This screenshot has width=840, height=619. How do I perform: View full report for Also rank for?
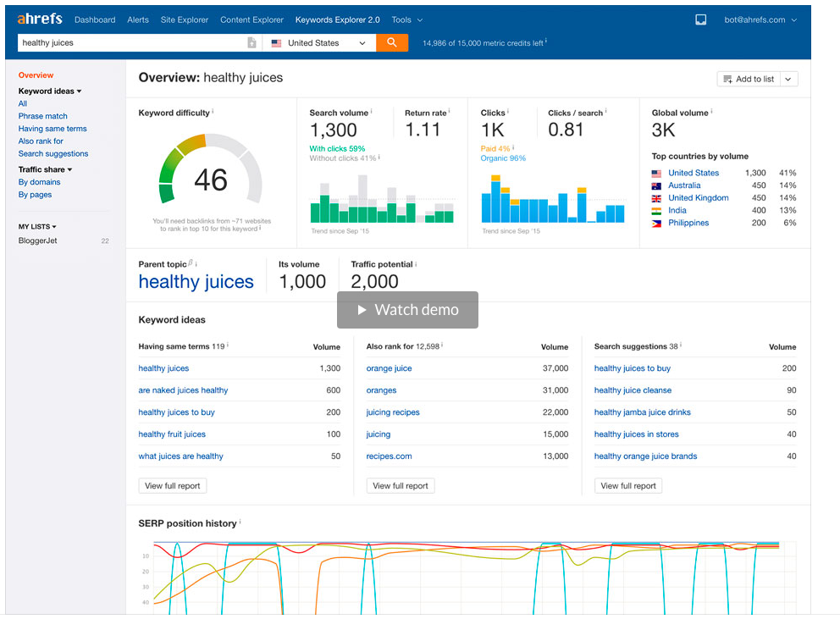pyautogui.click(x=401, y=485)
